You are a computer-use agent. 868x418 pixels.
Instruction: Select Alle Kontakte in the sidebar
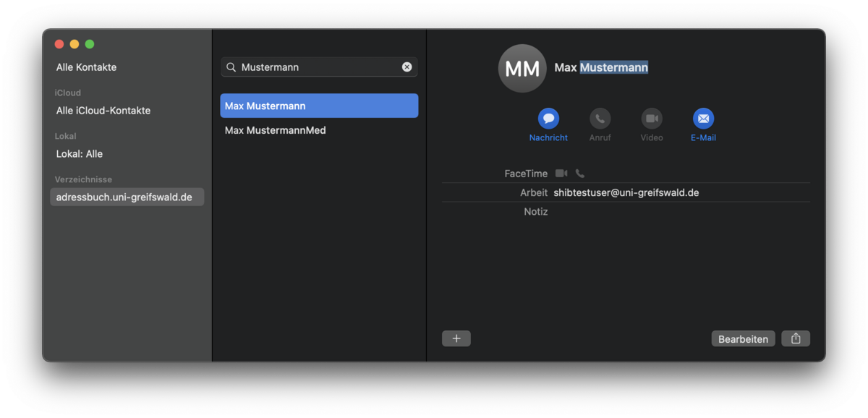(87, 67)
